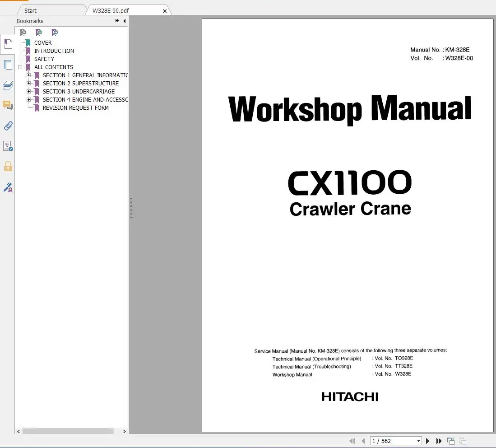Click the delete bookmark icon

(23, 33)
